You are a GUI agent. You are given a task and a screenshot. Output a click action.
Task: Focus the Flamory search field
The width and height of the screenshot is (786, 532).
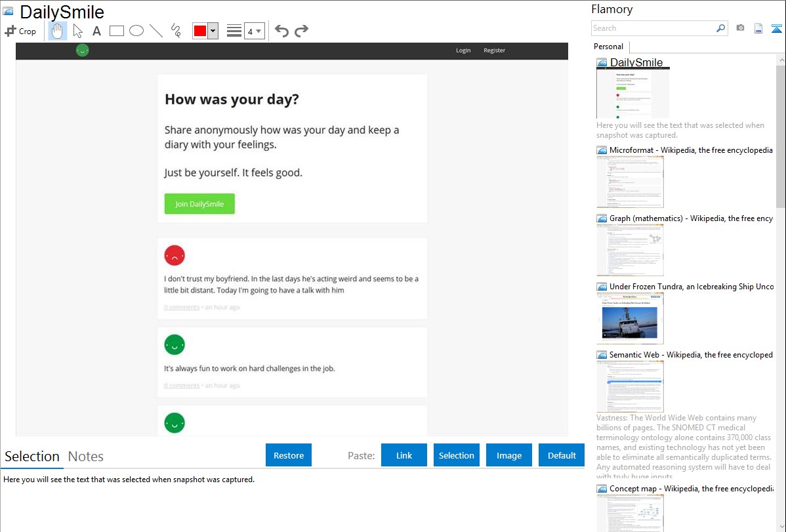[x=653, y=28]
